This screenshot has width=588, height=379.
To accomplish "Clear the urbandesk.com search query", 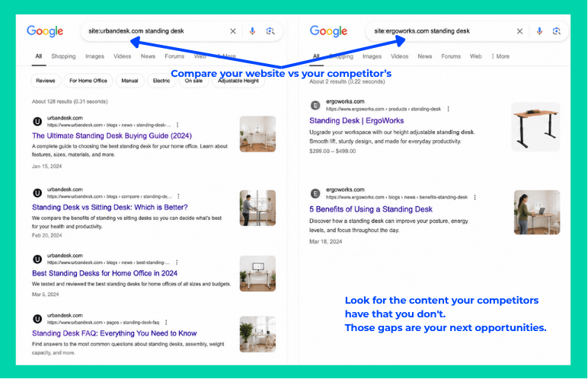I will tap(233, 31).
